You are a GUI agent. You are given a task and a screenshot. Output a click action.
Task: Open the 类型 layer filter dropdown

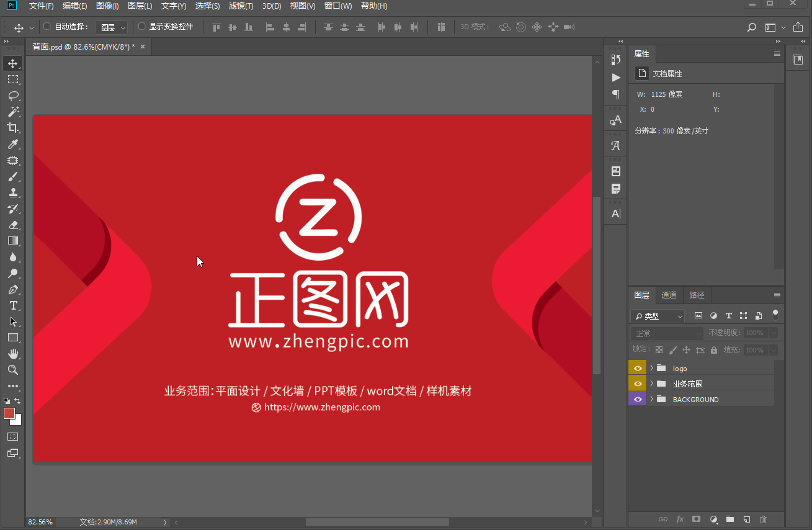[658, 316]
